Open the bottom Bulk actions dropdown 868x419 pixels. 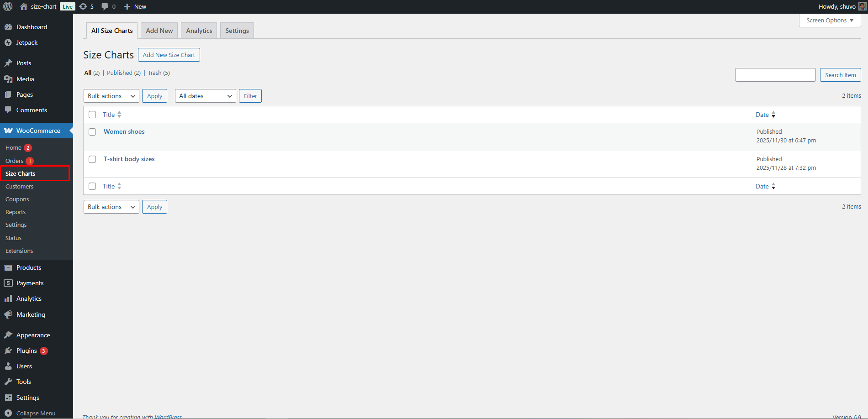pyautogui.click(x=111, y=207)
